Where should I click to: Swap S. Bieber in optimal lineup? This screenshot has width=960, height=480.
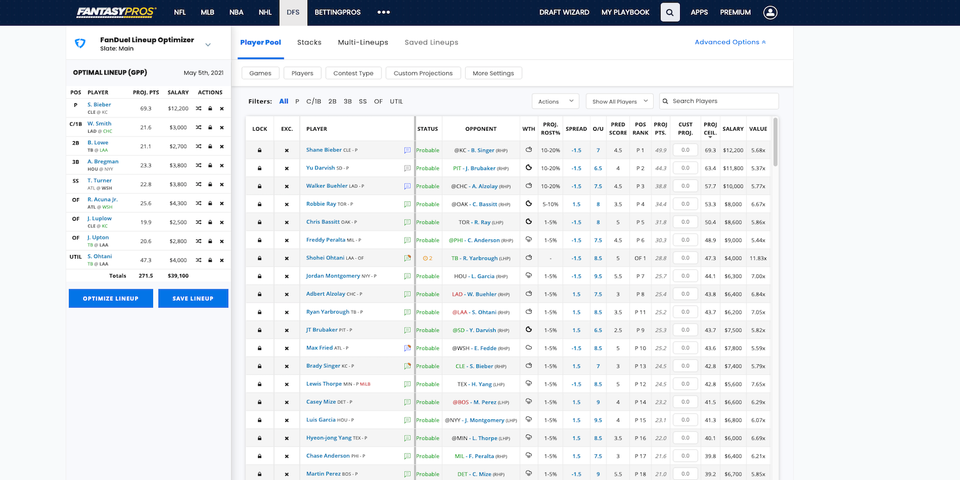pos(198,108)
